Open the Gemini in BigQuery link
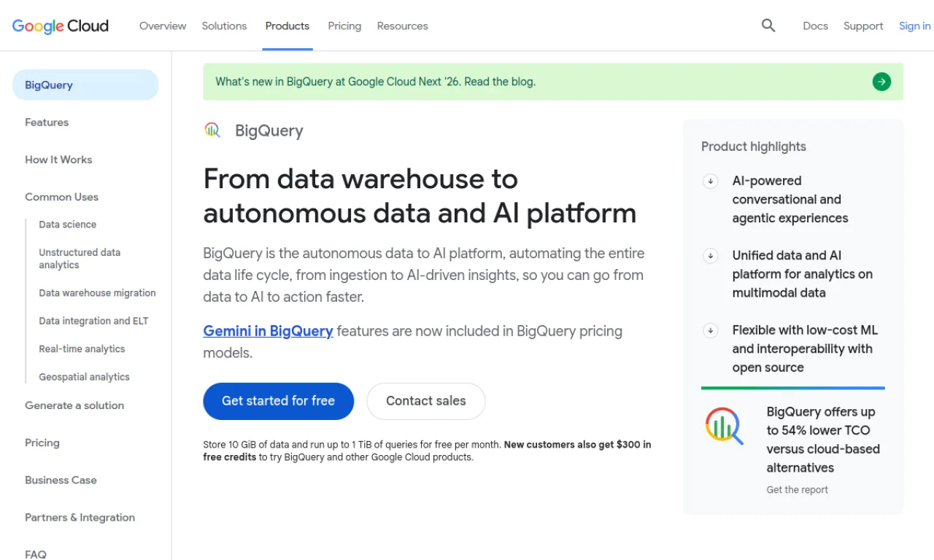This screenshot has height=560, width=934. coord(268,331)
